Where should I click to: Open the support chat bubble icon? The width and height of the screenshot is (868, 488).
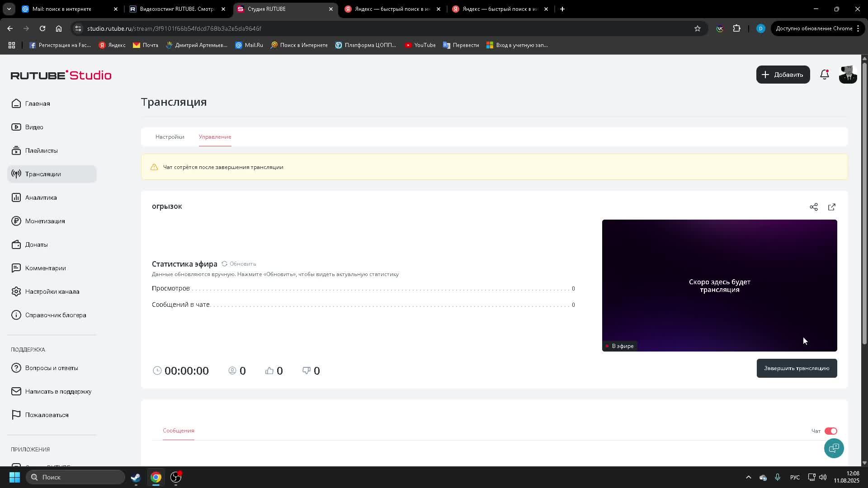tap(833, 448)
